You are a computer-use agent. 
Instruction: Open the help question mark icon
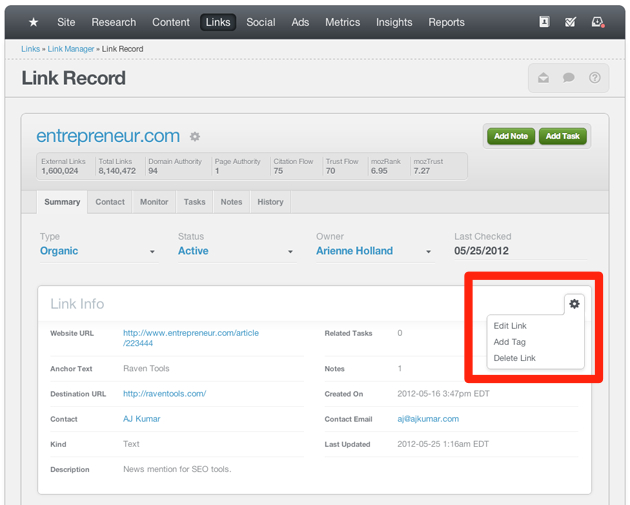click(x=595, y=78)
